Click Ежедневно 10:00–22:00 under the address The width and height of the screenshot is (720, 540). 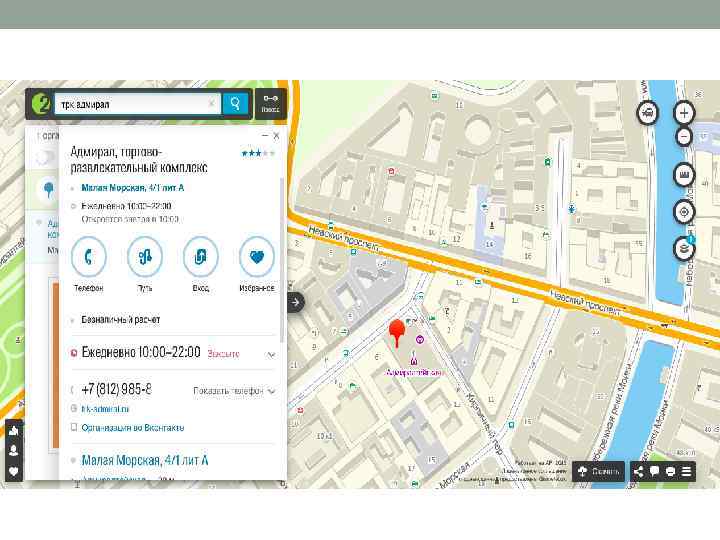pyautogui.click(x=126, y=206)
